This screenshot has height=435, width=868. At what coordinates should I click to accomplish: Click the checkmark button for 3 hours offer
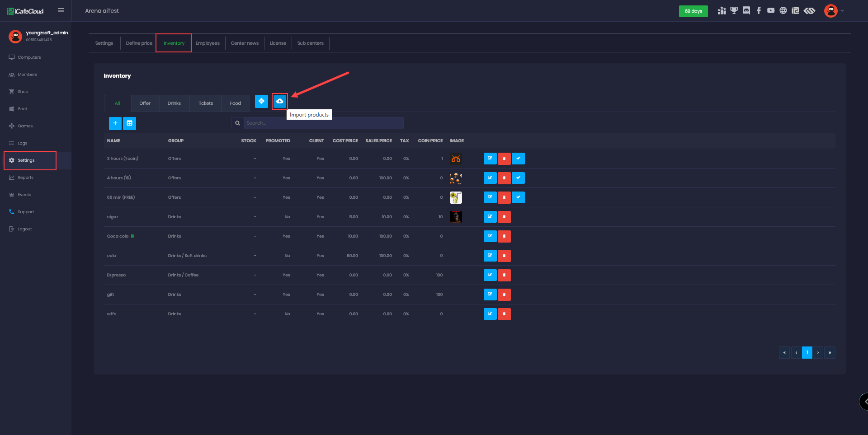coord(518,159)
